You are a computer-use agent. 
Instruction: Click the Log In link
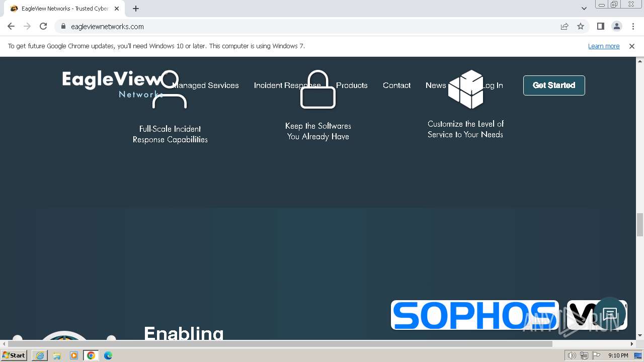point(493,85)
